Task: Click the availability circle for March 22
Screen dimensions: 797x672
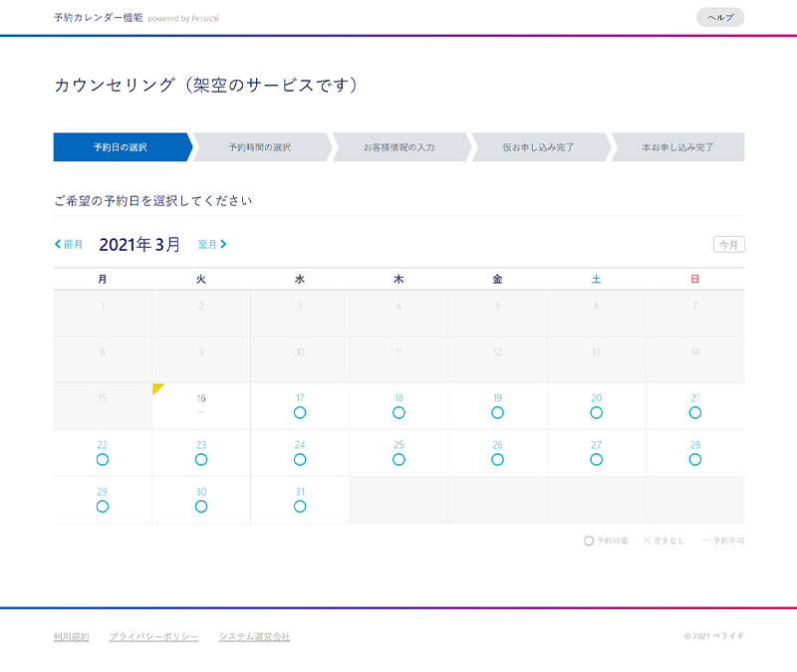Action: 103,459
